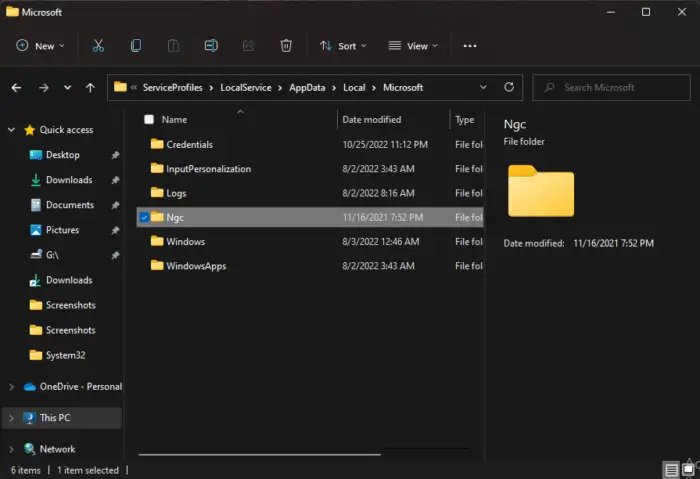Click the Cut scissors icon

[x=98, y=46]
